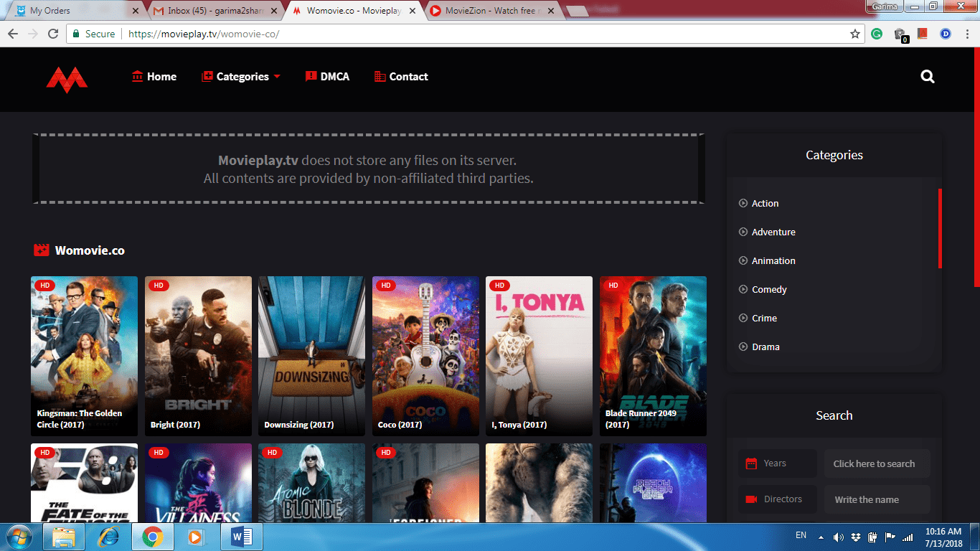This screenshot has width=980, height=551.
Task: Click the HD badge on Coco poster
Action: (385, 286)
